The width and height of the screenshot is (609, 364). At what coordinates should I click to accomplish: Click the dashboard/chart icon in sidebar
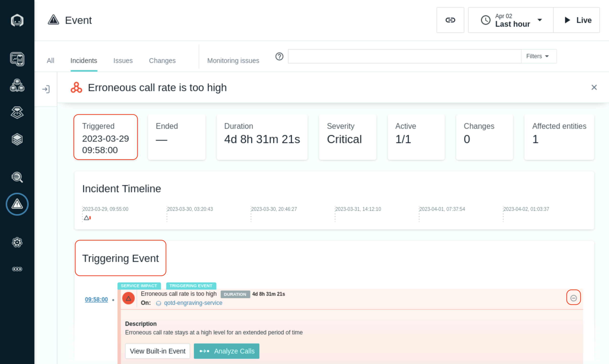point(17,58)
